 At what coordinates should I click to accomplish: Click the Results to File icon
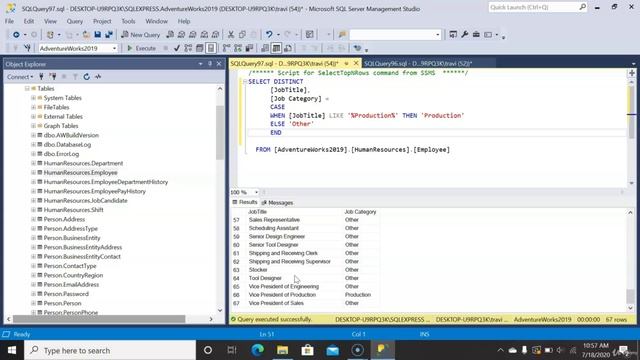(288, 48)
